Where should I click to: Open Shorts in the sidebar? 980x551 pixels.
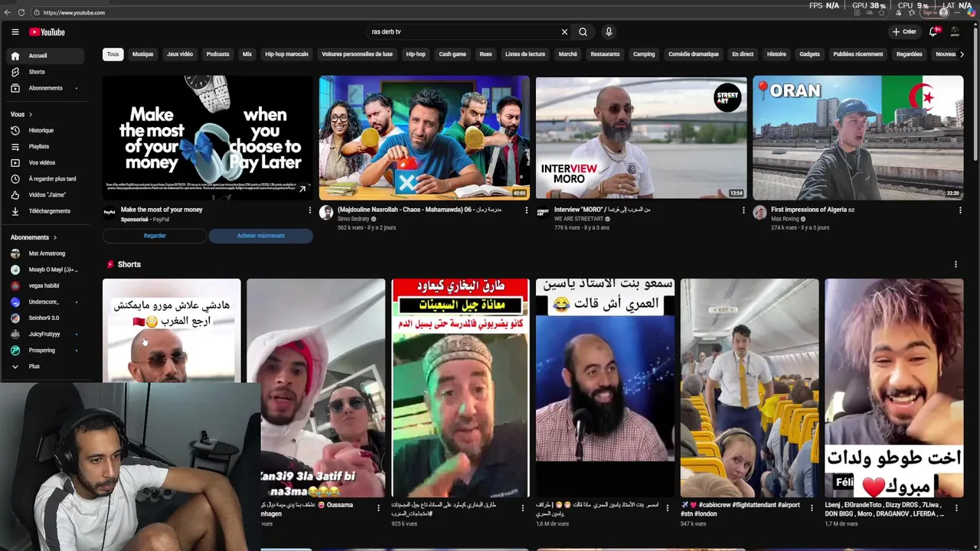46,72
